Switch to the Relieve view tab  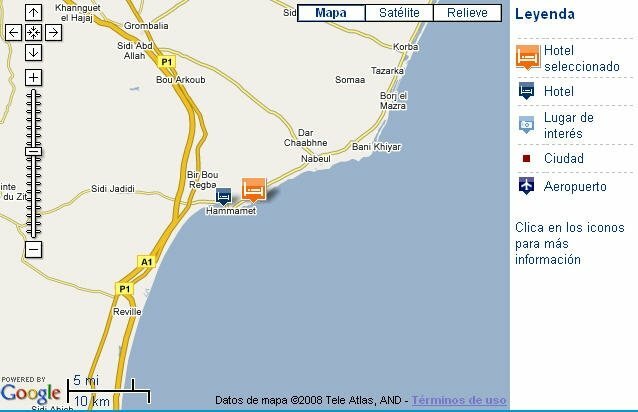point(467,13)
